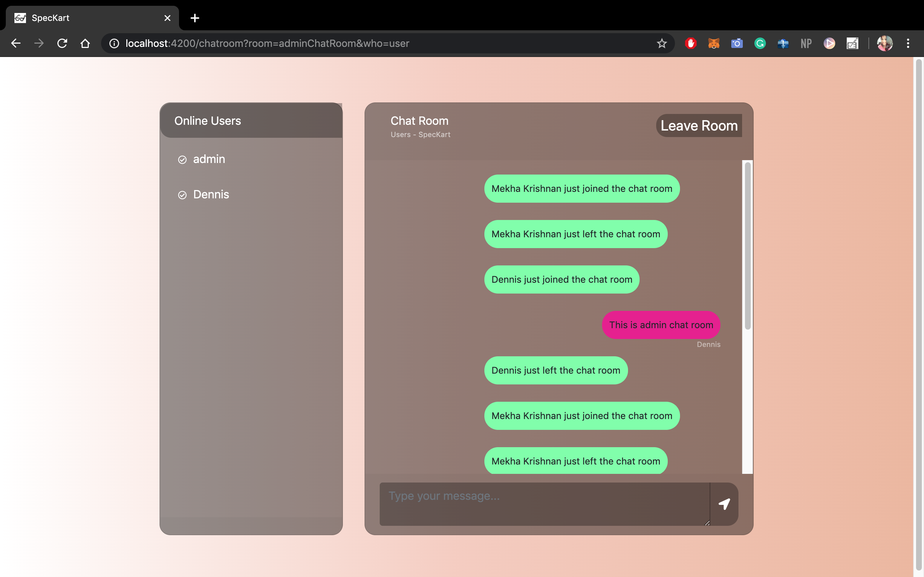Image resolution: width=924 pixels, height=577 pixels.
Task: Click the pink 'This is admin chat room' message
Action: pyautogui.click(x=661, y=325)
